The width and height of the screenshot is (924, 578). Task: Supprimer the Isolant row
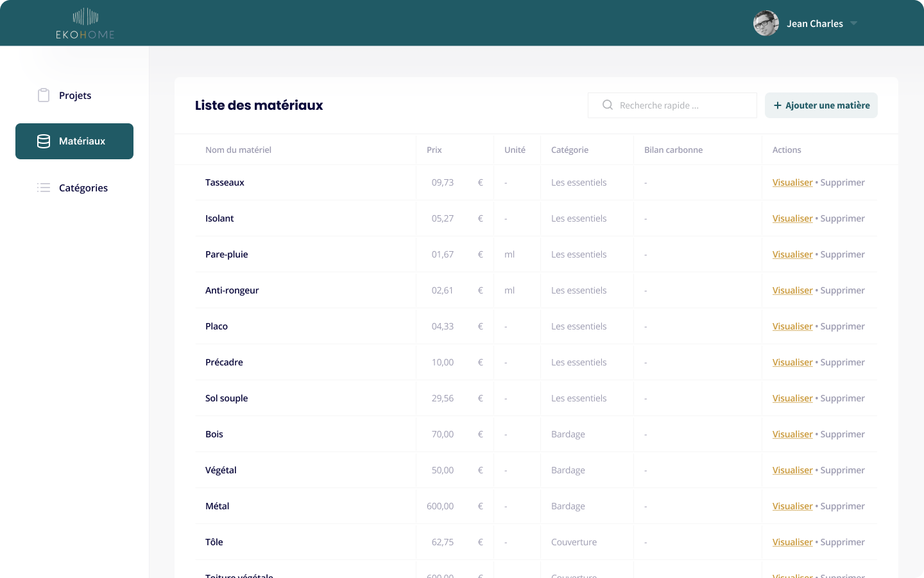click(842, 218)
